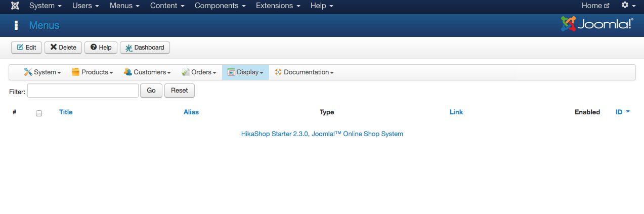Click the HikaShop System wrench icon

point(28,72)
